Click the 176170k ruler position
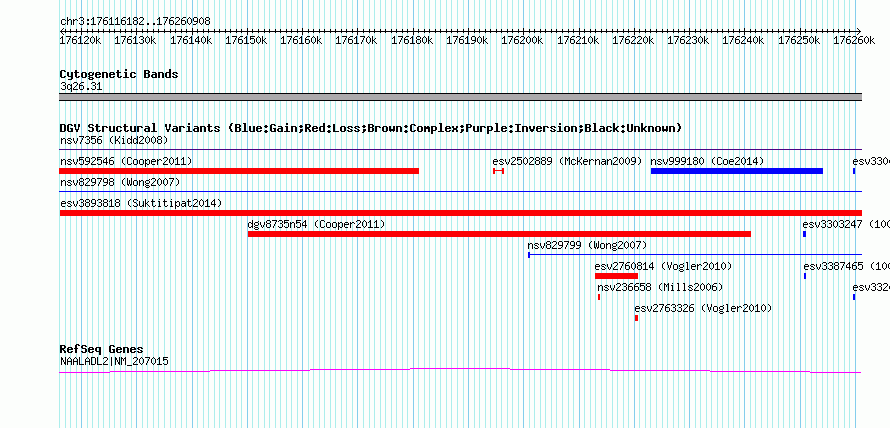 (356, 40)
